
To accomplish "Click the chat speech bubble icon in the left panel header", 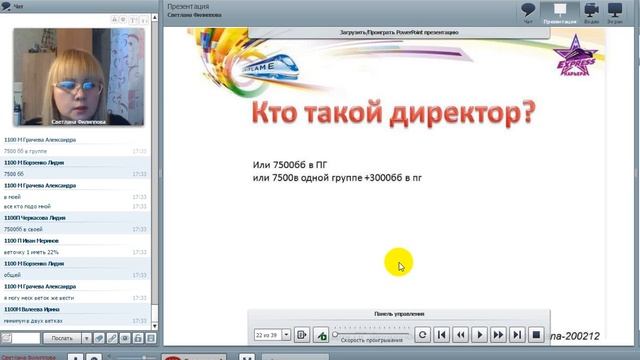I will coord(6,6).
